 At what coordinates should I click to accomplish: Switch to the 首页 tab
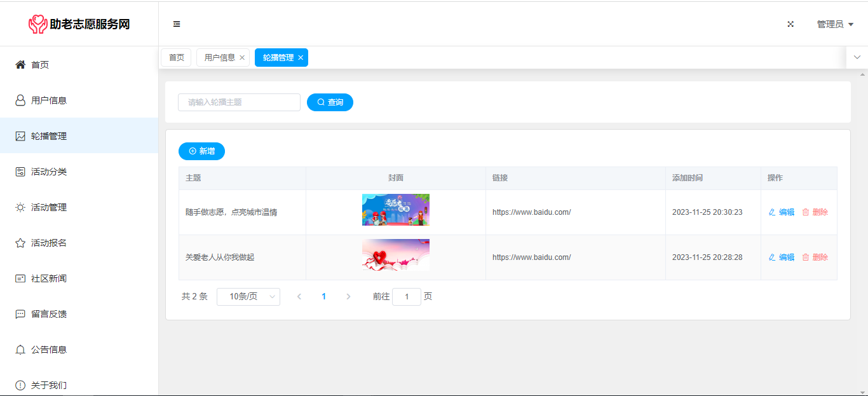pyautogui.click(x=176, y=58)
